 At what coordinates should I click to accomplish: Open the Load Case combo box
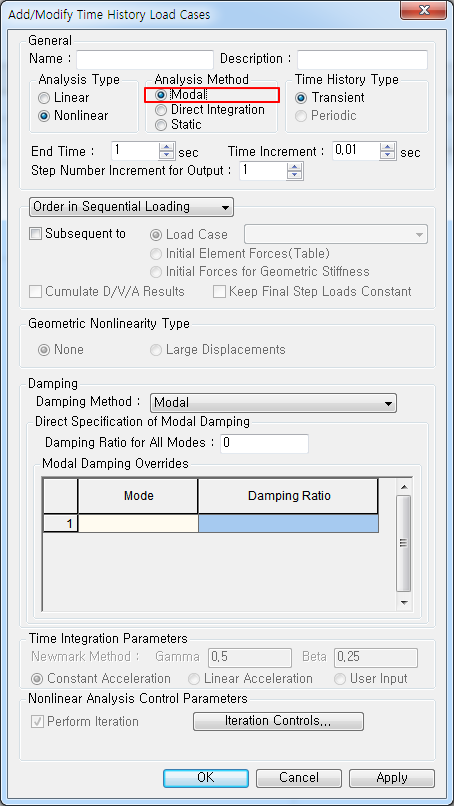click(x=336, y=235)
